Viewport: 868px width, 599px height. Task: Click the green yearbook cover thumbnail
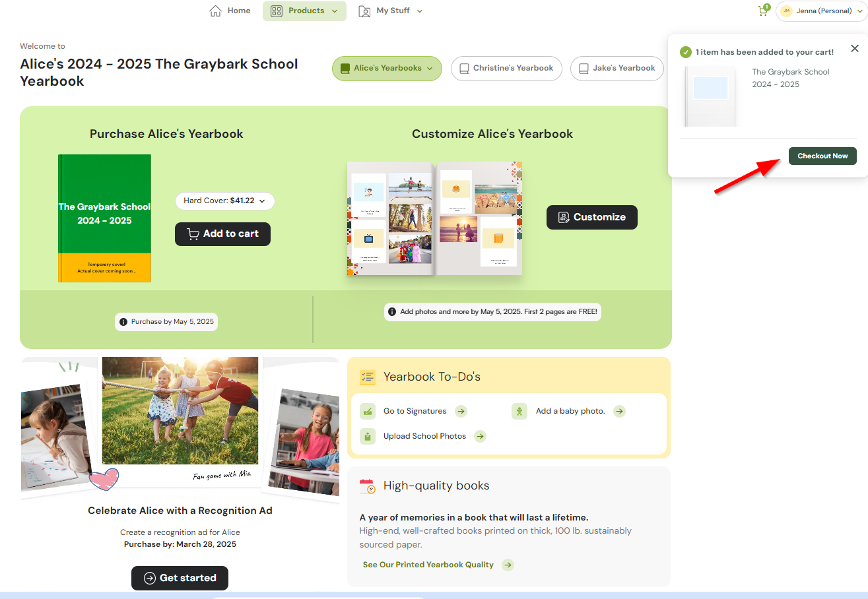[104, 218]
